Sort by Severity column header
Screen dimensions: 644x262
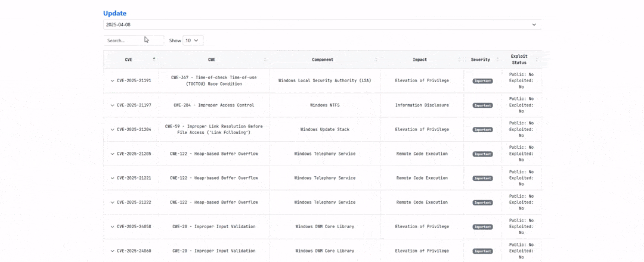tap(481, 60)
